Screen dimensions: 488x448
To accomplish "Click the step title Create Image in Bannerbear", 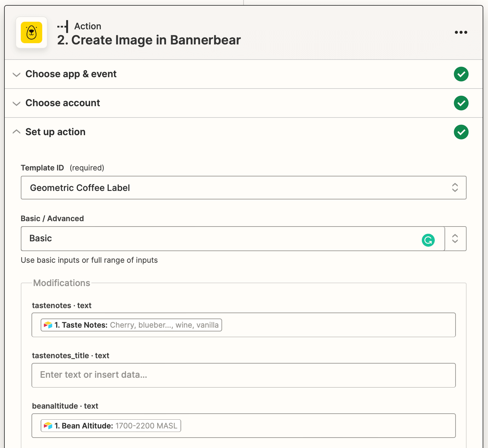I will [x=149, y=40].
